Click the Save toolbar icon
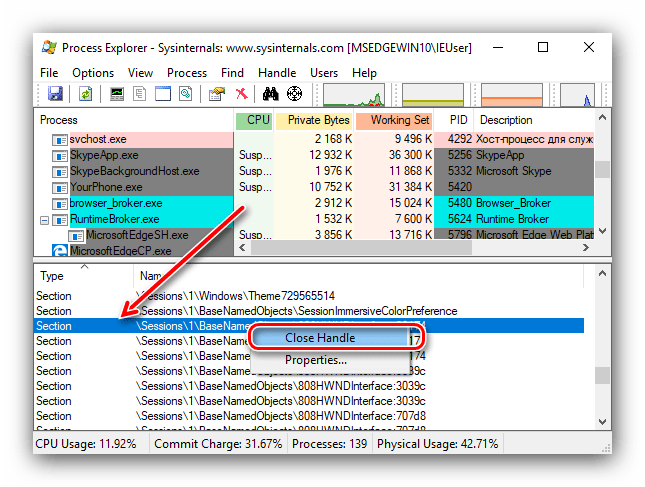The image size is (645, 487). click(55, 94)
